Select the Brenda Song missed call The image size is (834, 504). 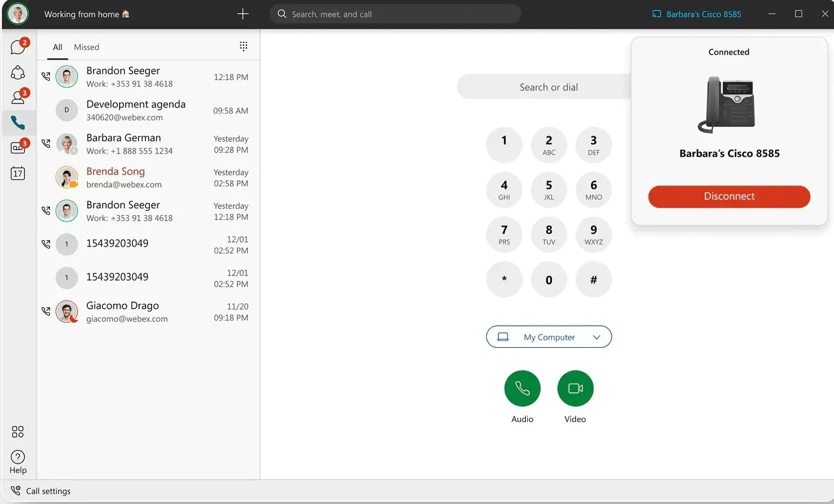tap(148, 177)
